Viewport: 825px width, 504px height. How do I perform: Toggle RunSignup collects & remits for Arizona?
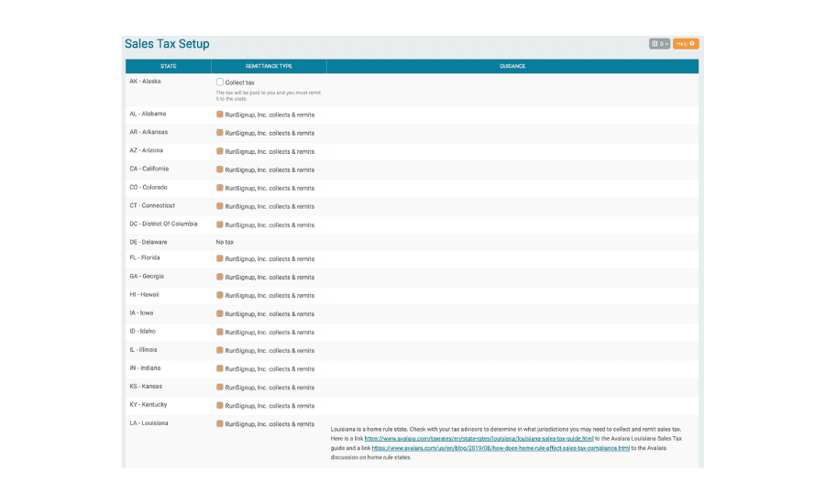click(x=219, y=151)
